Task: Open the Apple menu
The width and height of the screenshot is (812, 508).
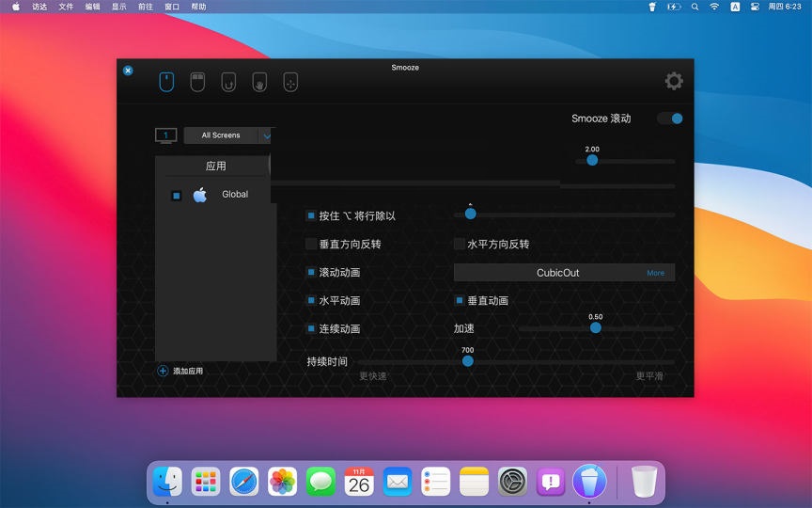Action: click(16, 7)
